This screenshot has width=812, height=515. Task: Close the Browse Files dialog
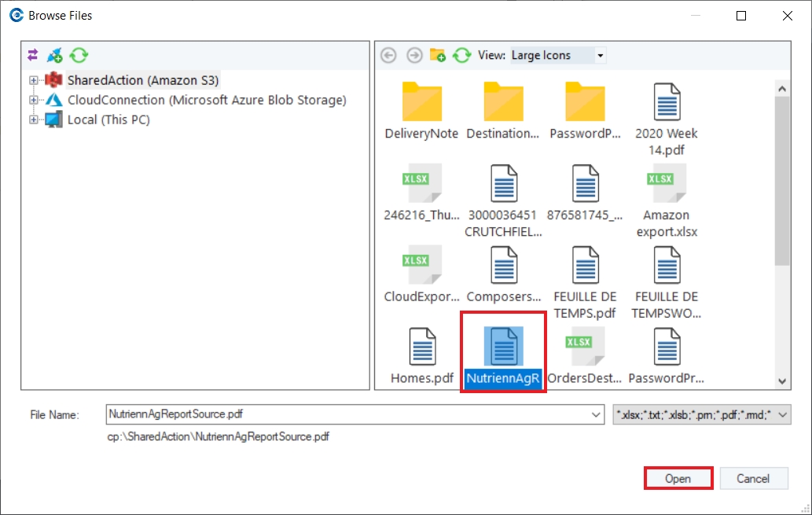tap(788, 16)
